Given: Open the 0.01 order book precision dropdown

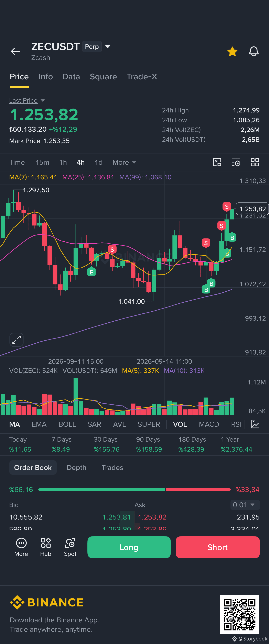Looking at the screenshot, I should click(245, 505).
